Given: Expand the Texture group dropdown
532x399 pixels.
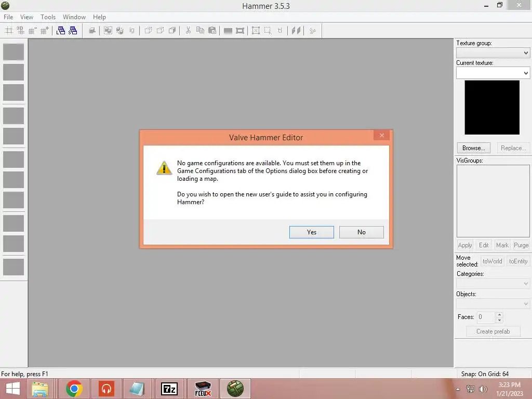Looking at the screenshot, I should (526, 53).
